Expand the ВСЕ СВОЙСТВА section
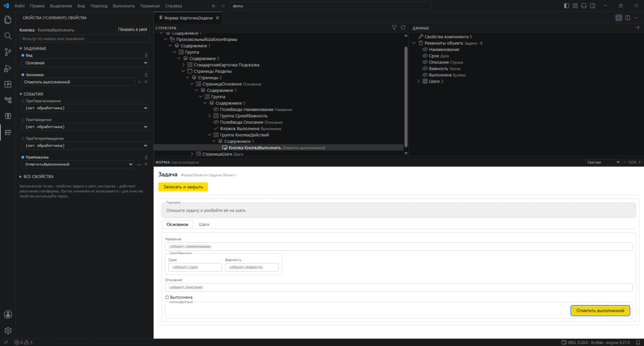Screen dimensions: 644x346 pyautogui.click(x=37, y=176)
